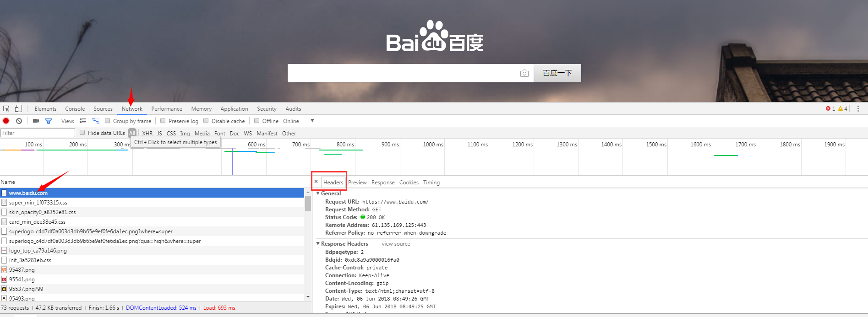Switch to large request rows view icon

[x=83, y=121]
